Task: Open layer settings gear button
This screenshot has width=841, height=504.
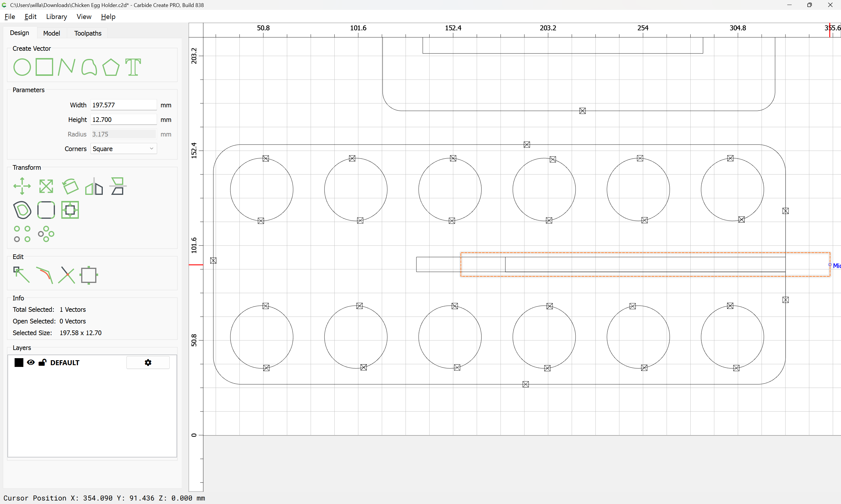Action: coord(148,362)
